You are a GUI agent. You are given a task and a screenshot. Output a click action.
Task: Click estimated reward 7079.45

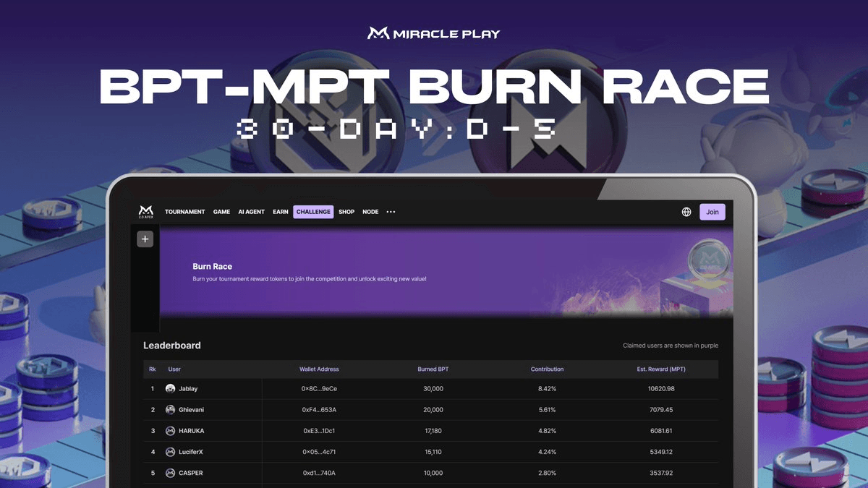(x=661, y=410)
